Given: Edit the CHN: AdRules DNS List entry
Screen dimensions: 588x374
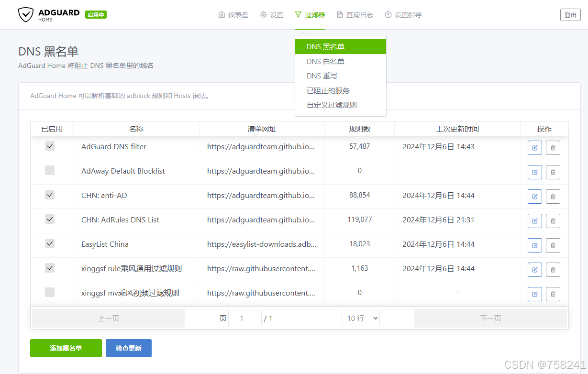Looking at the screenshot, I should click(535, 221).
